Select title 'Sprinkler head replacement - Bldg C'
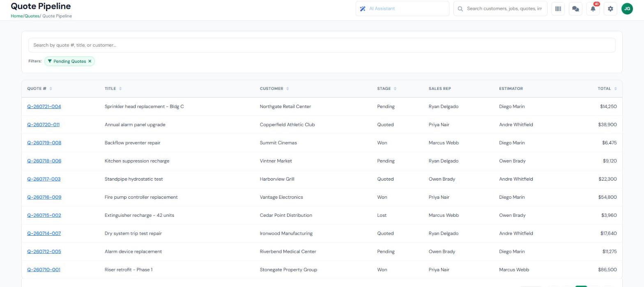The width and height of the screenshot is (644, 287). (144, 106)
